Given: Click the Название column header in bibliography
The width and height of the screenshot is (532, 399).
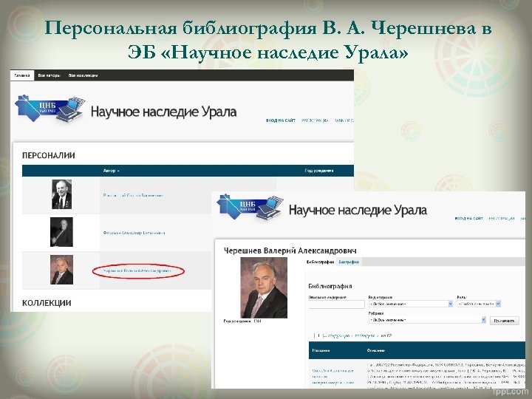Looking at the screenshot, I should 321,350.
